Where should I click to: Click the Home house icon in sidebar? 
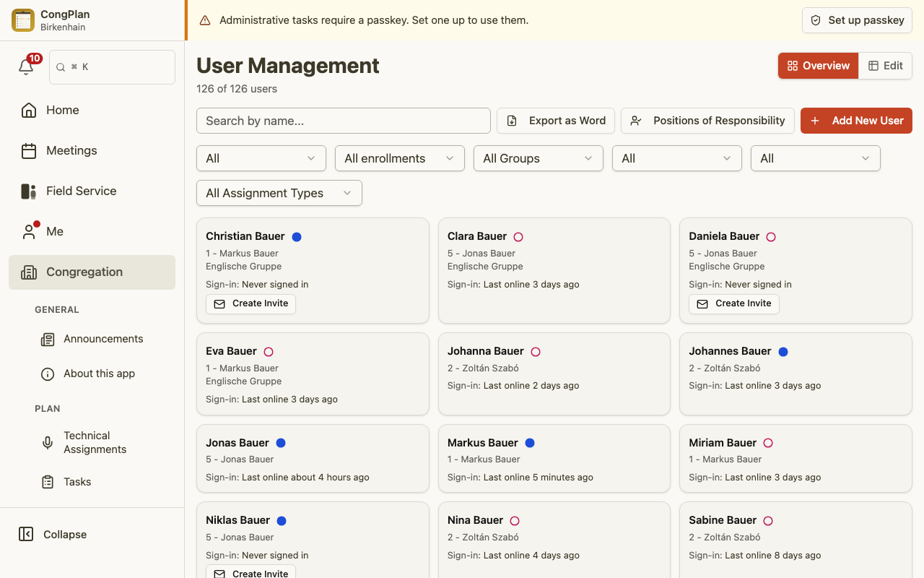point(29,110)
